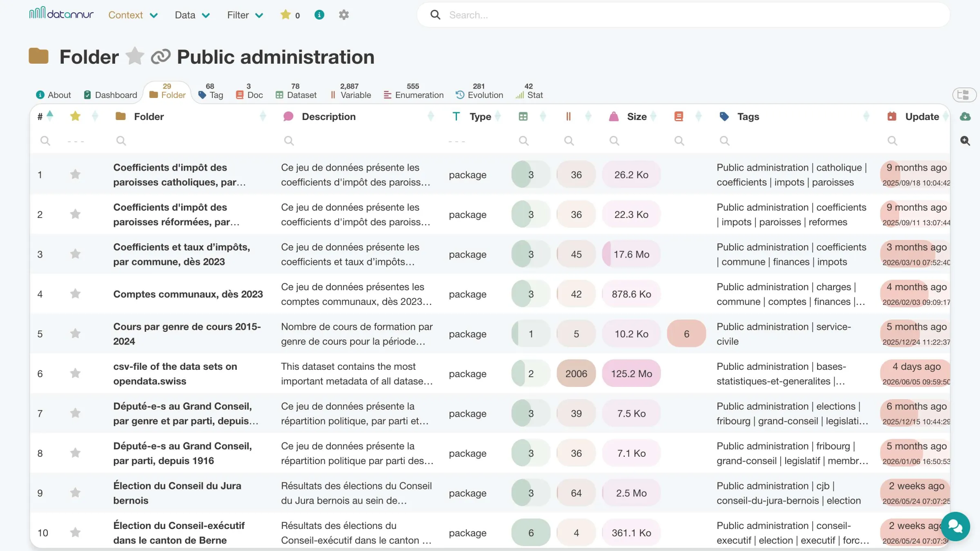The height and width of the screenshot is (551, 980).
Task: Sort by Update column arrows
Action: click(x=946, y=116)
